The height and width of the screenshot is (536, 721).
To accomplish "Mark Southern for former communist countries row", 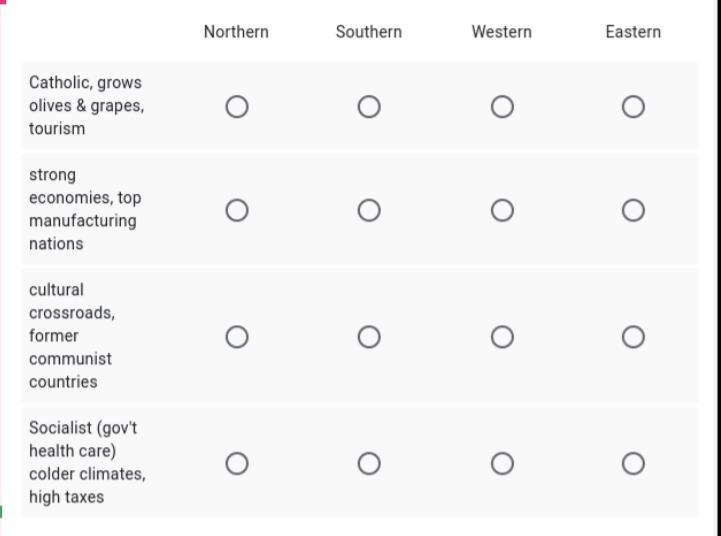I will (x=369, y=337).
